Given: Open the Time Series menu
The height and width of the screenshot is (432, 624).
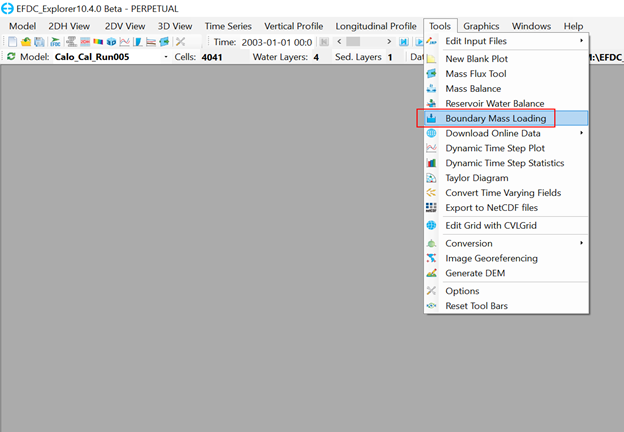Looking at the screenshot, I should point(229,26).
